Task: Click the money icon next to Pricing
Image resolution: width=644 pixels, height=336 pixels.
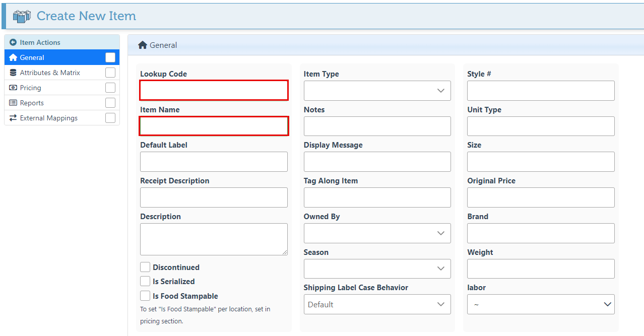Action: click(x=13, y=88)
